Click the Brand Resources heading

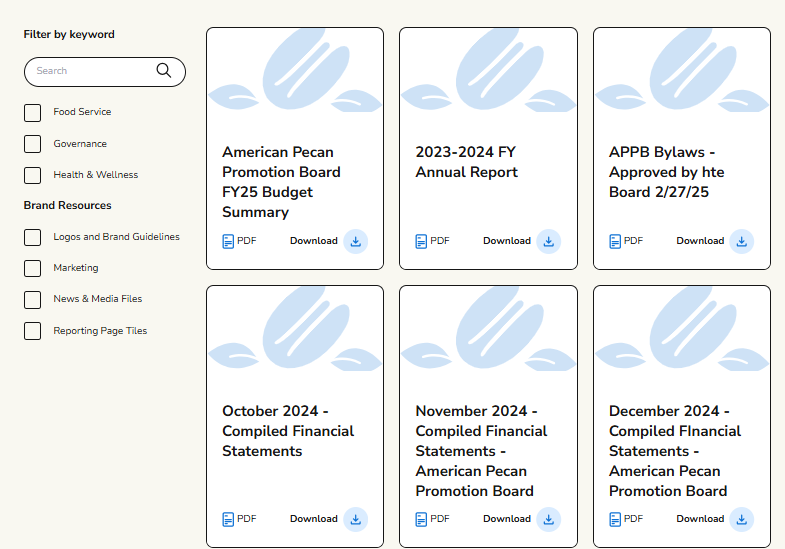click(68, 205)
